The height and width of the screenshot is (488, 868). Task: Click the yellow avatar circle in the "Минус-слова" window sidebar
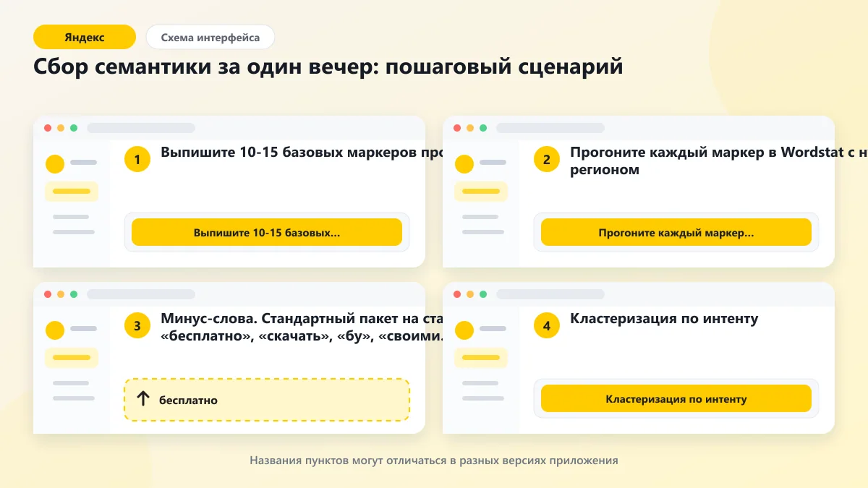point(55,330)
